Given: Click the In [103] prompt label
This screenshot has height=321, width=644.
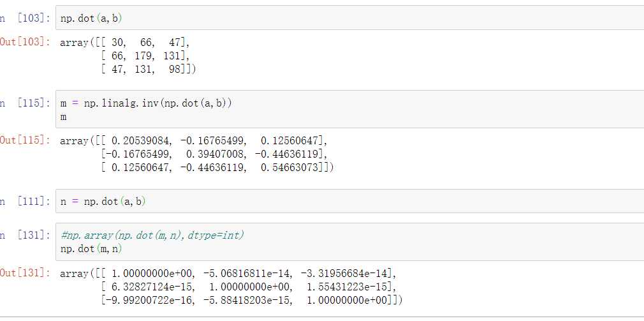Looking at the screenshot, I should click(x=26, y=19).
